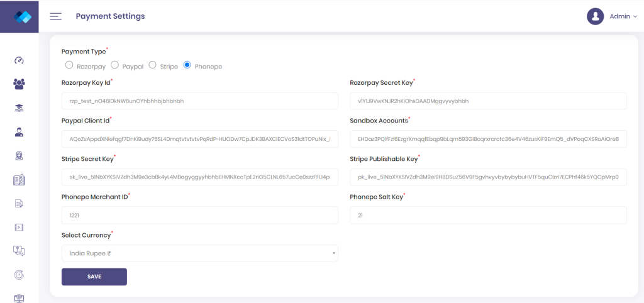This screenshot has width=644, height=303.
Task: Click the SAVE button
Action: 94,277
